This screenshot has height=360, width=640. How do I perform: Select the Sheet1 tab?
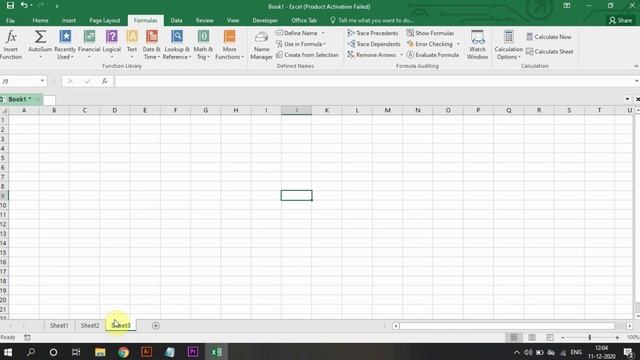tap(59, 325)
